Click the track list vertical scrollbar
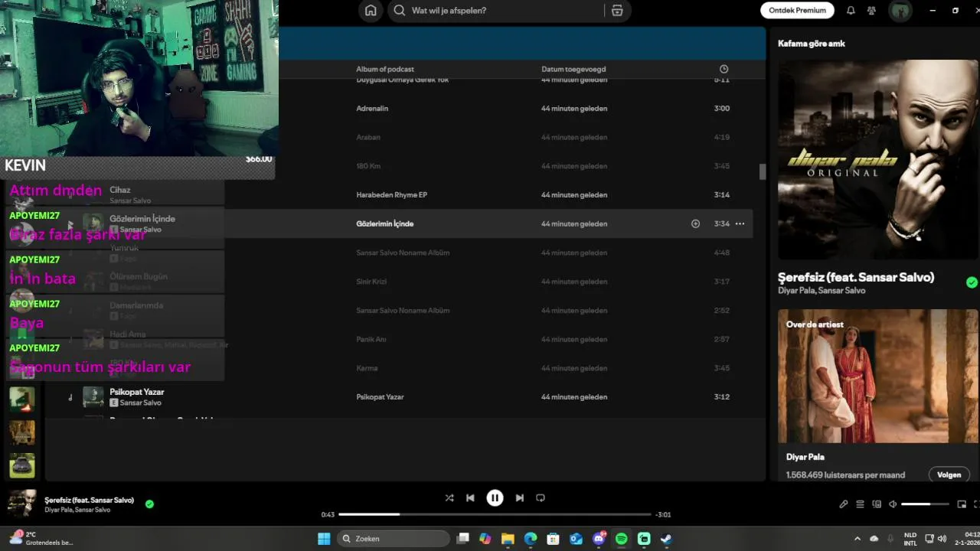980x551 pixels. tap(762, 172)
